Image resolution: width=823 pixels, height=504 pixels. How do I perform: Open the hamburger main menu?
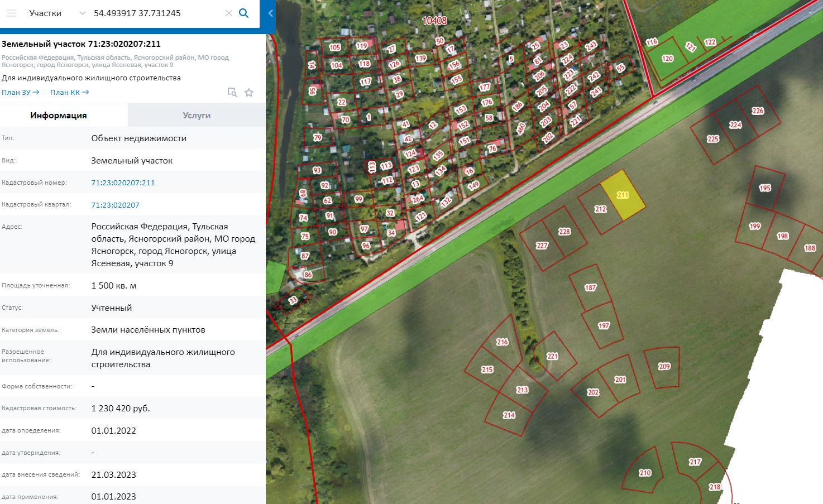point(11,13)
